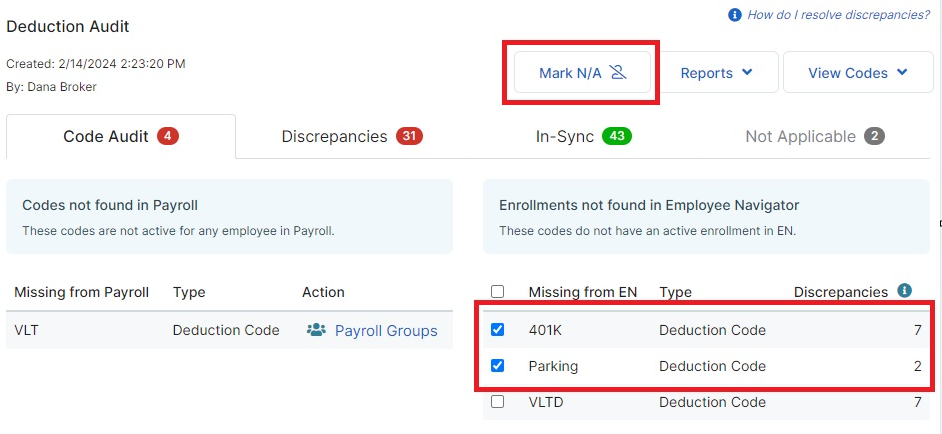Open the Payroll Groups link for VLT
The width and height of the screenshot is (942, 434).
[x=386, y=331]
